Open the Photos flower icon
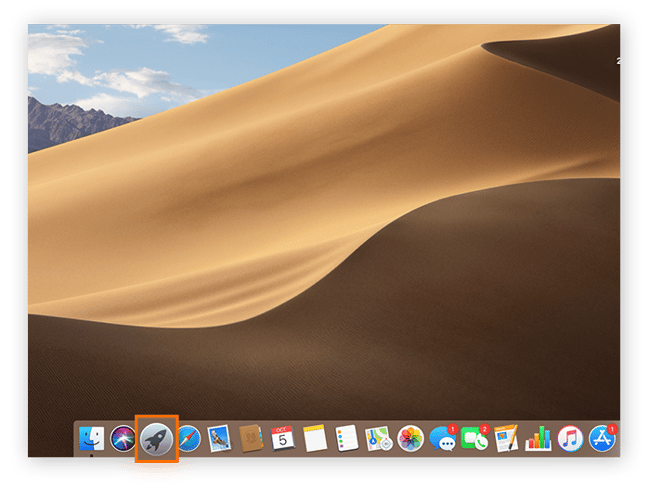This screenshot has width=650, height=487. point(410,439)
